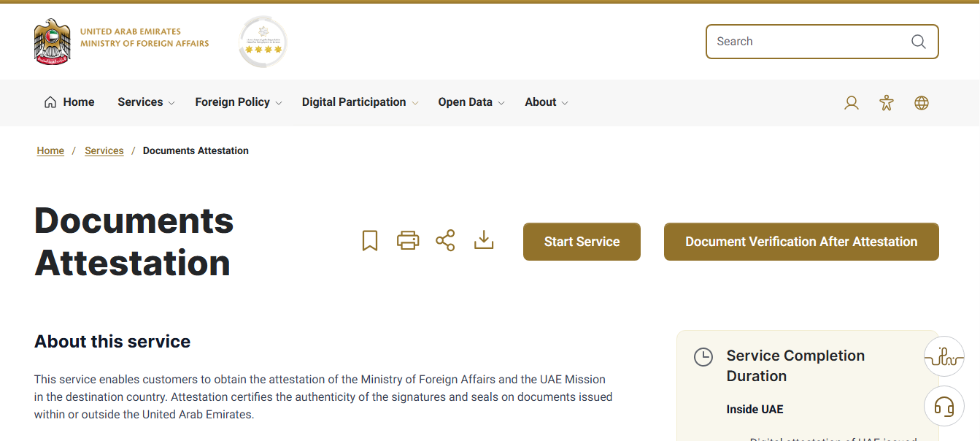Click the search magnifier icon
Viewport: 980px width, 441px height.
[919, 42]
